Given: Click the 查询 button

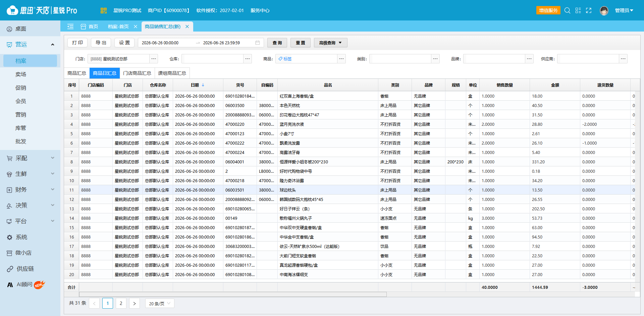Looking at the screenshot, I should (277, 43).
